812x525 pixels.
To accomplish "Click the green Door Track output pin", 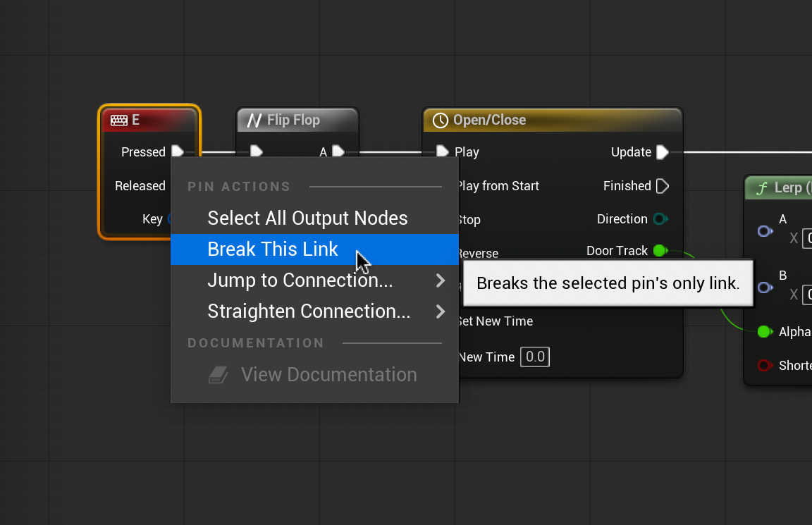I will pos(660,251).
